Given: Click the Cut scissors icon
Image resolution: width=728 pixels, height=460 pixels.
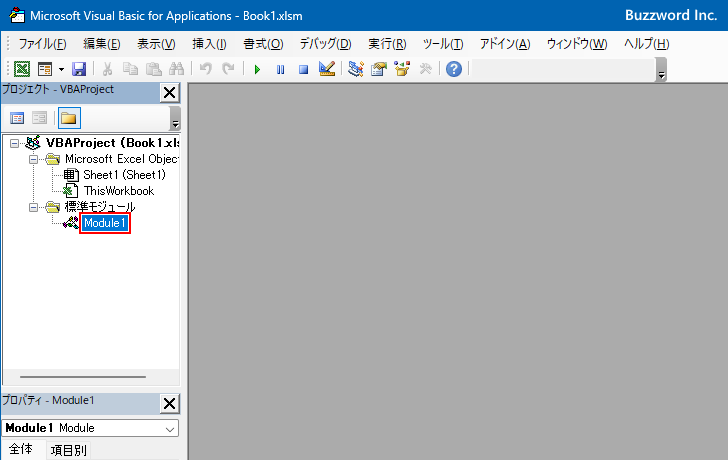Looking at the screenshot, I should click(107, 69).
